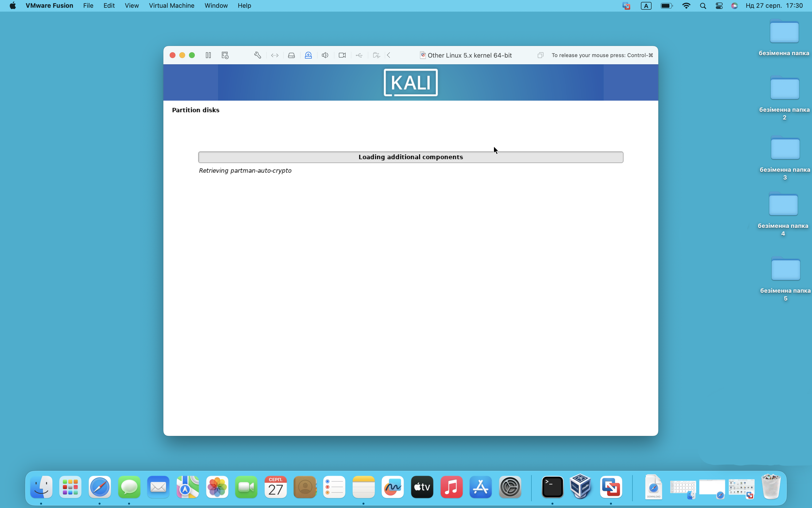
Task: Open virtual machine settings via the wrench icon
Action: (257, 55)
